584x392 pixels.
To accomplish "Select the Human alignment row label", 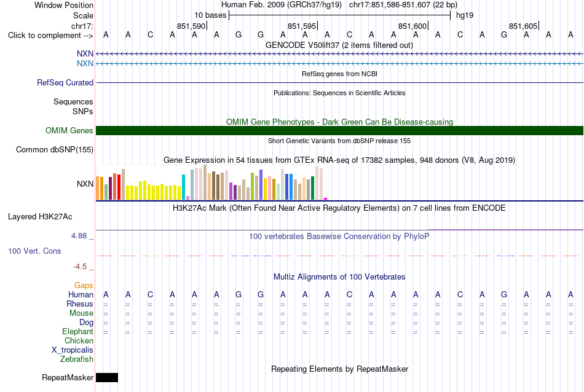I will point(81,295).
